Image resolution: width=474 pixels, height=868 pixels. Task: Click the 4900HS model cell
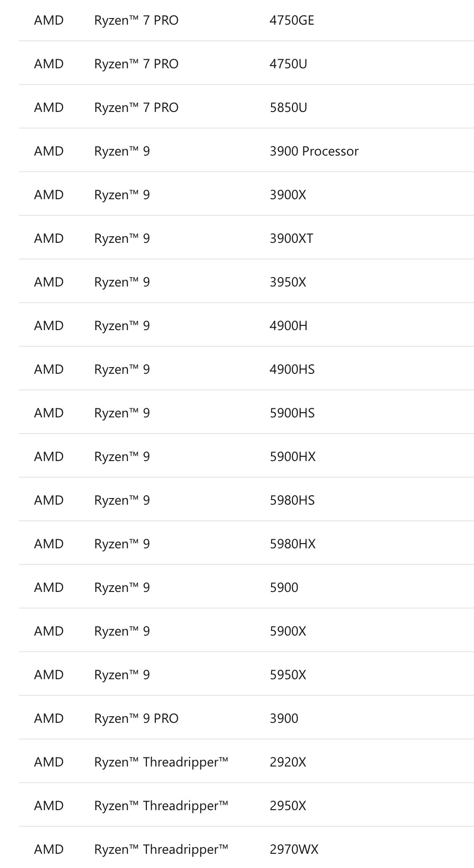(x=292, y=369)
